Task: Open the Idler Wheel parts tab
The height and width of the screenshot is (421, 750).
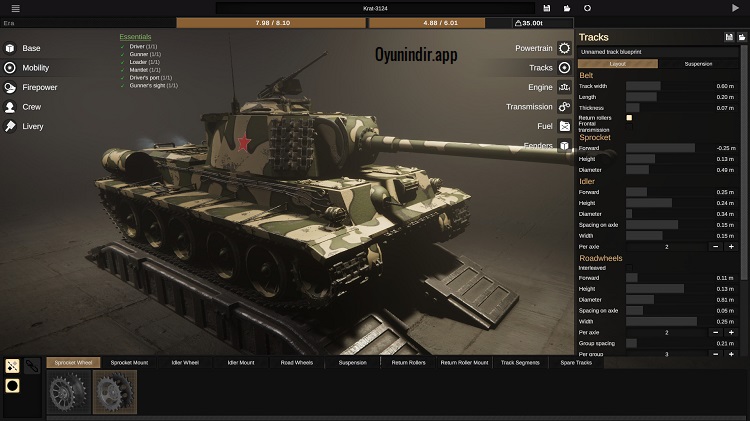Action: (x=185, y=363)
